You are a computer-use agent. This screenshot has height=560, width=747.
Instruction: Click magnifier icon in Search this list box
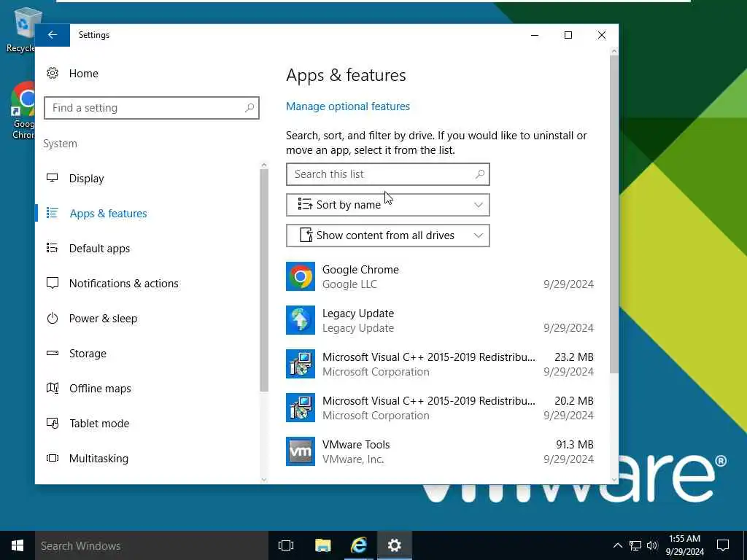click(480, 174)
